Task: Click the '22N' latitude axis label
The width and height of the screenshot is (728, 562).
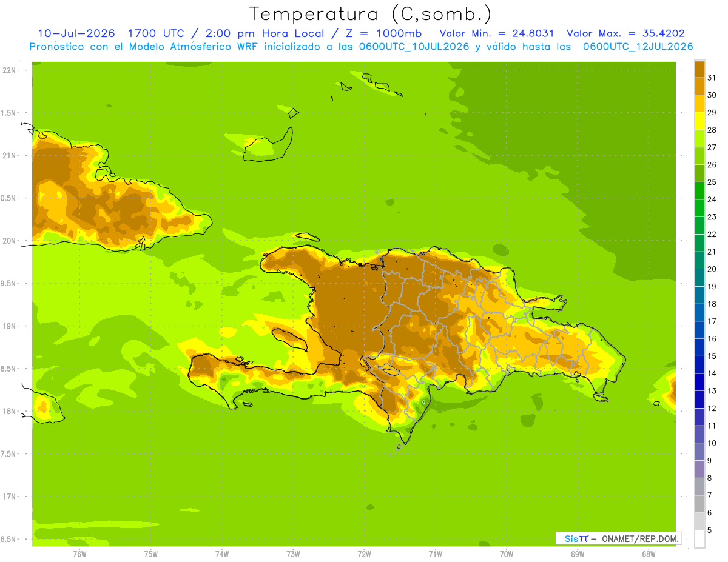Action: pyautogui.click(x=9, y=70)
